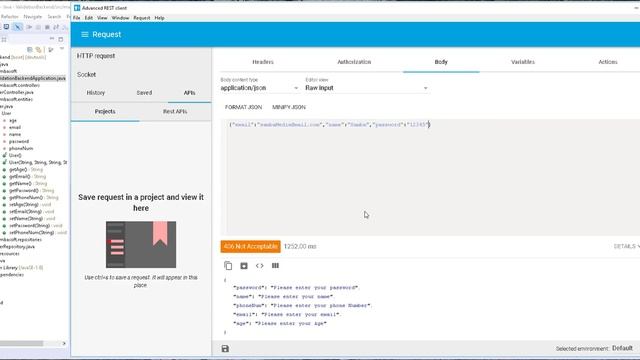Select 'age' field in Eclipse outline
The width and height of the screenshot is (640, 360).
13,120
